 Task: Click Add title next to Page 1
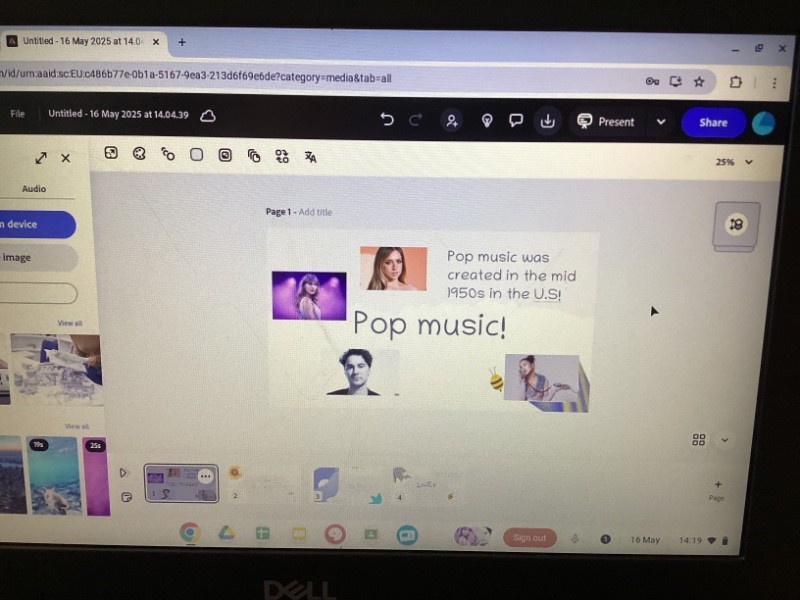click(x=315, y=212)
